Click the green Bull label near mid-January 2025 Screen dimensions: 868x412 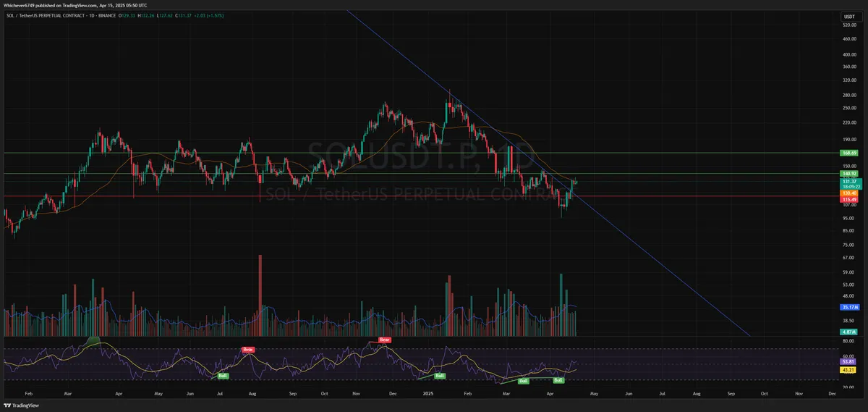click(x=439, y=376)
